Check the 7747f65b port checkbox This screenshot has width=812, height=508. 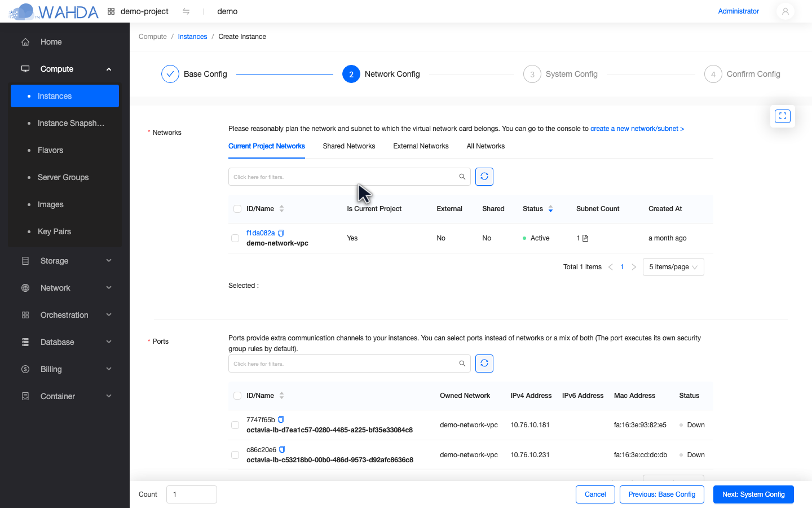tap(235, 425)
